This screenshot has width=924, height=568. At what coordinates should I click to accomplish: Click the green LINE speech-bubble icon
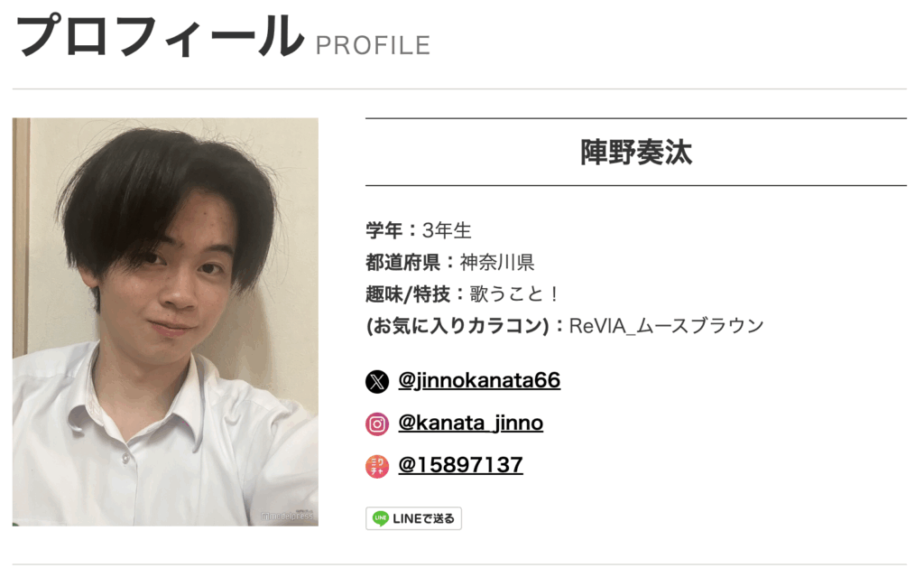381,518
